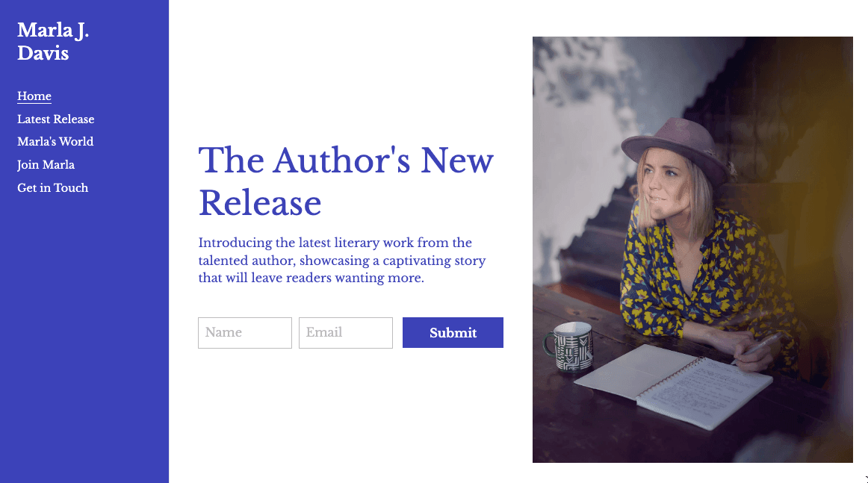The width and height of the screenshot is (868, 483).
Task: Click the patterned coffee mug in photo
Action: 570,347
